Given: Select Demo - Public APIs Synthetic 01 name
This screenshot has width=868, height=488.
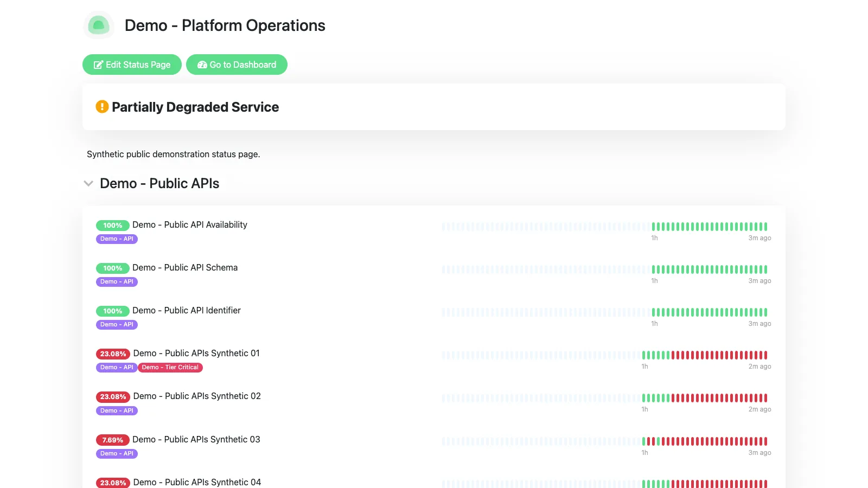Looking at the screenshot, I should point(196,353).
